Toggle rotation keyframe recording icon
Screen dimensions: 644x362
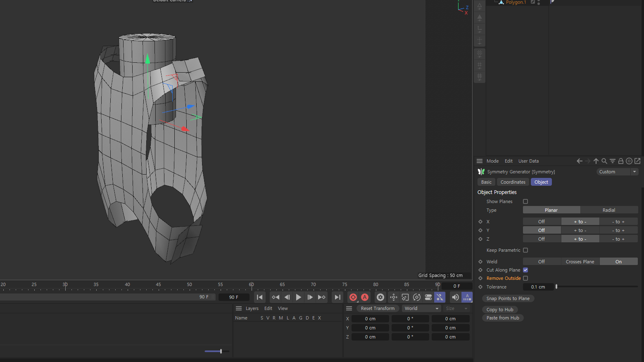[x=417, y=297]
